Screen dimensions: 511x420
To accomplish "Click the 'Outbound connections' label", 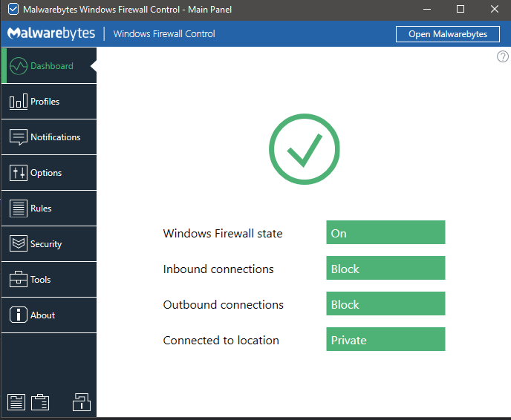I will (x=224, y=305).
